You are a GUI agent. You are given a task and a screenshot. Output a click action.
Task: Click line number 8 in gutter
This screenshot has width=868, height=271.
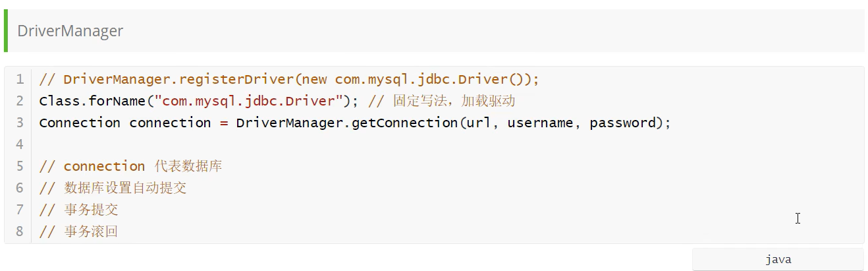click(19, 231)
